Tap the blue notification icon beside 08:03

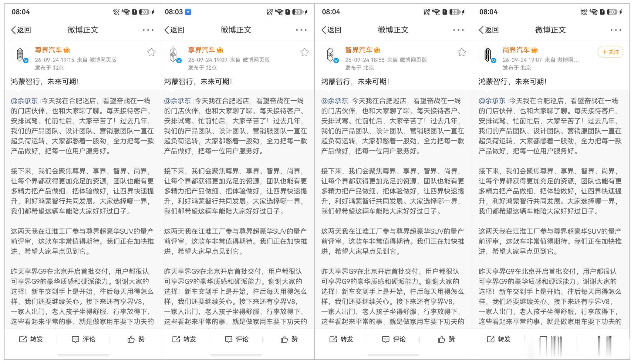tap(188, 12)
